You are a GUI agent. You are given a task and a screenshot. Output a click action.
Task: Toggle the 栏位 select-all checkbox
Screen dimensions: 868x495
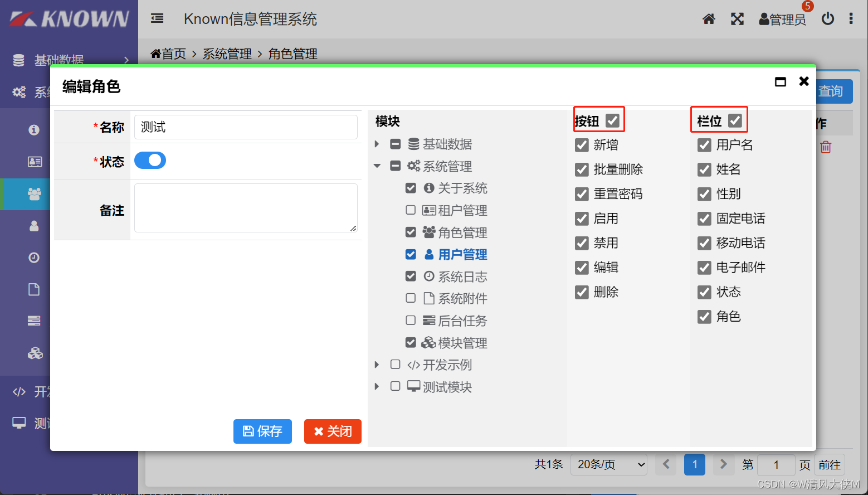pos(735,120)
